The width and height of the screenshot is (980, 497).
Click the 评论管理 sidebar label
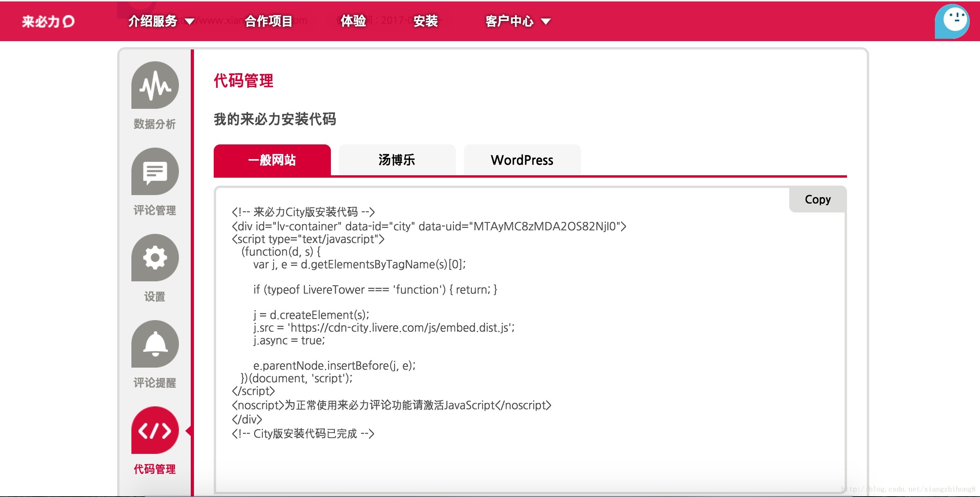pos(155,210)
